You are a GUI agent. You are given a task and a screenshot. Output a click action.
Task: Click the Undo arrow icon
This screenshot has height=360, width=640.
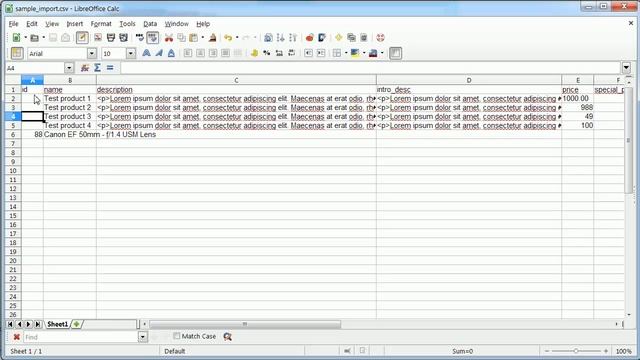228,38
